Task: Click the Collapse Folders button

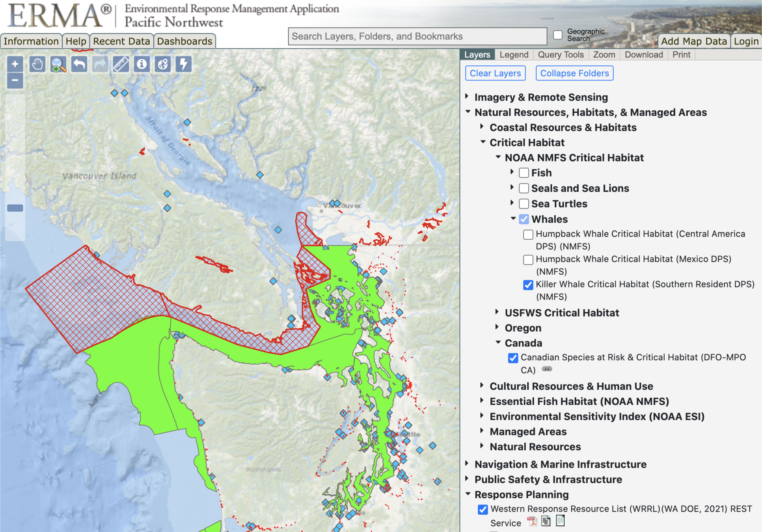Action: point(574,73)
